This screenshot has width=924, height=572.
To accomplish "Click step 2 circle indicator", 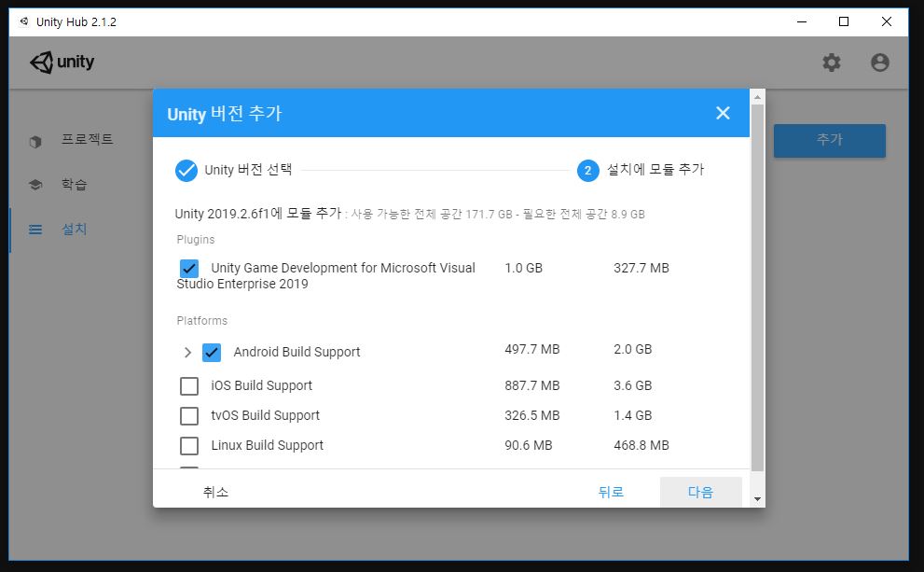I will tap(587, 171).
